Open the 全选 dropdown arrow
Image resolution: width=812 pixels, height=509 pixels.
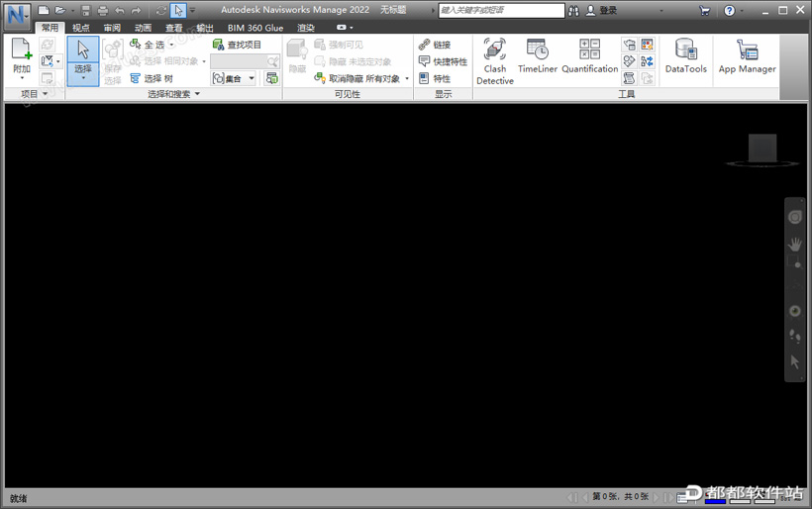pyautogui.click(x=171, y=45)
